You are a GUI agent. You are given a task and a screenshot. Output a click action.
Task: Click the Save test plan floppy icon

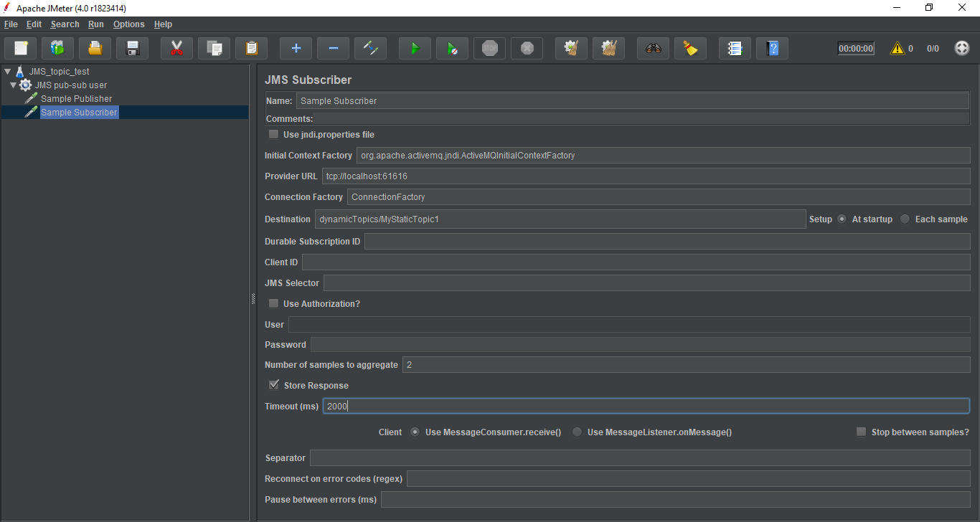[x=132, y=49]
